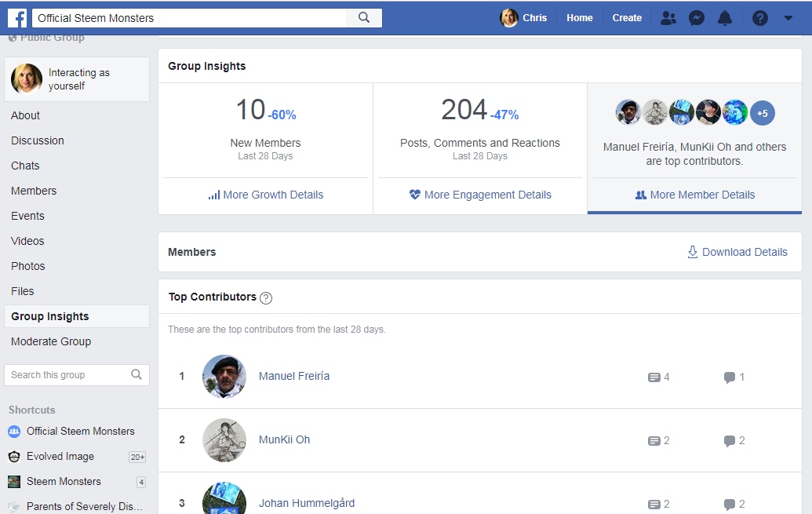Click Manuel Freiría's profile photo in list
This screenshot has width=812, height=514.
tap(224, 376)
